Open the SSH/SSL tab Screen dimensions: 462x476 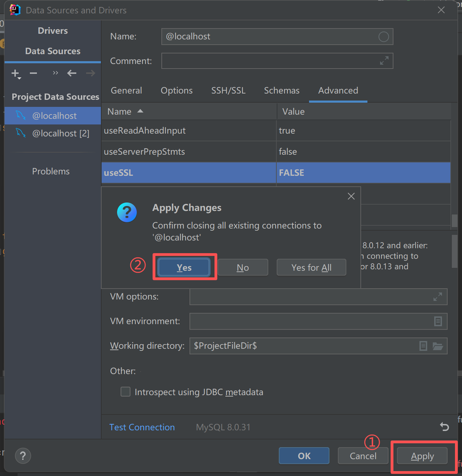[x=228, y=90]
